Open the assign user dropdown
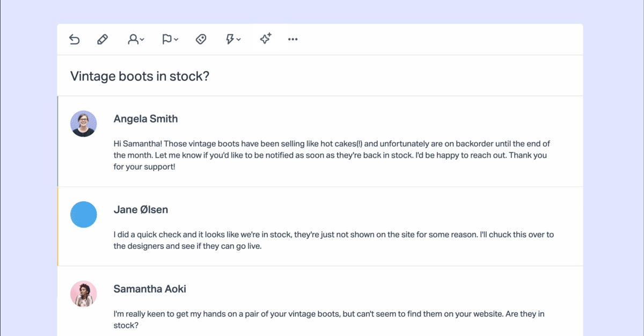This screenshot has width=644, height=336. tap(135, 39)
